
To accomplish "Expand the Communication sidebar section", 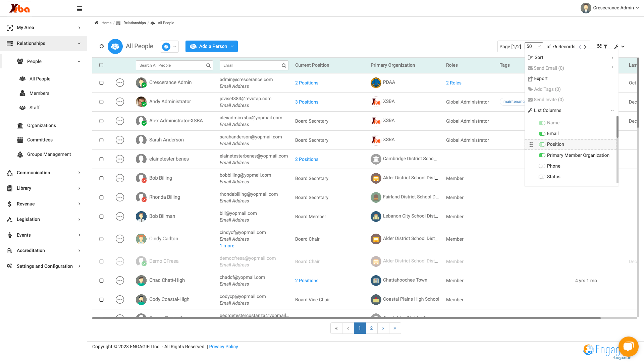I will 44,173.
